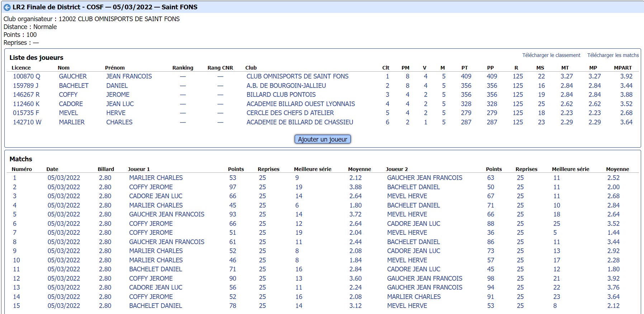Screen dimensions: 644x314
Task: Click the back arrow icon beside LR2 title
Action: [x=7, y=7]
